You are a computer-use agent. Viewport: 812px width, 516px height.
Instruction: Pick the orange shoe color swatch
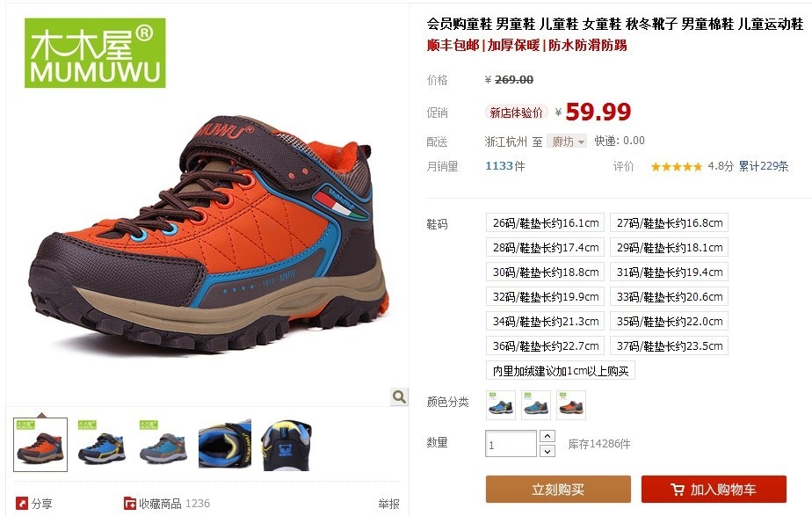coord(571,405)
